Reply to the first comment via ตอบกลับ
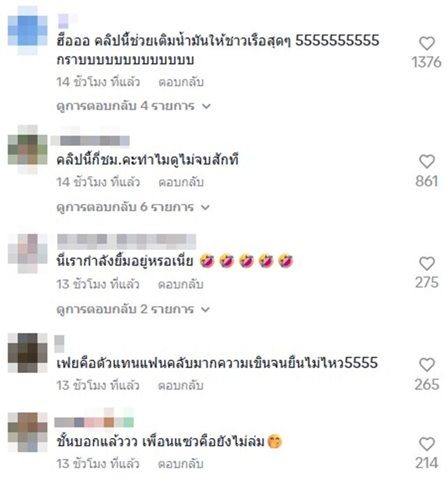This screenshot has width=448, height=489. tap(181, 82)
